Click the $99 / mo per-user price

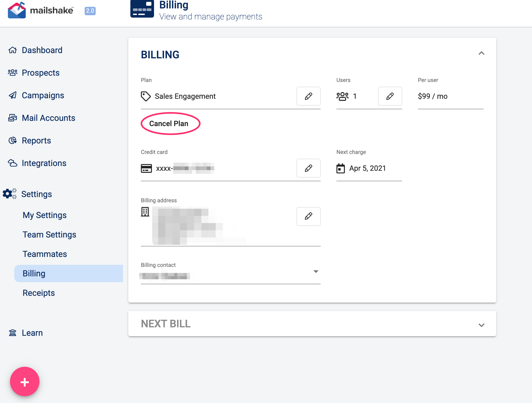point(433,96)
